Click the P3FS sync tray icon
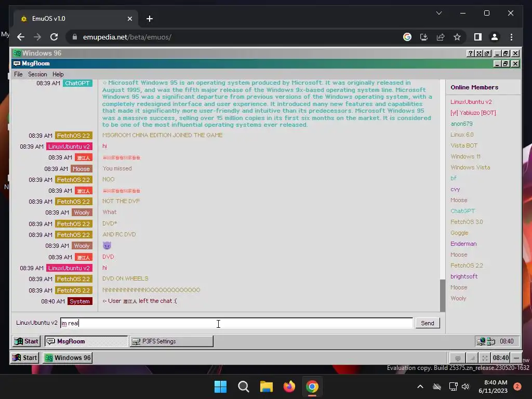This screenshot has width=532, height=399. tap(491, 341)
